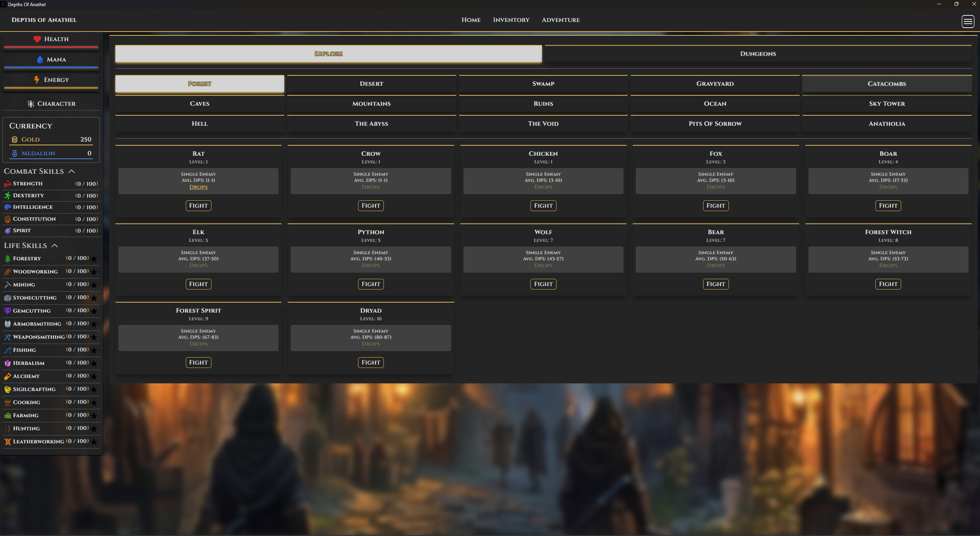Image resolution: width=980 pixels, height=536 pixels.
Task: Toggle the Leatherworking favorite star
Action: [94, 442]
